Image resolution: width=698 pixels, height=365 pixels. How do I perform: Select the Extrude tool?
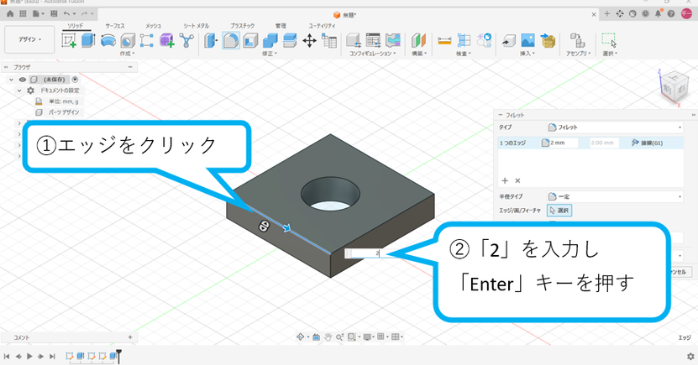tap(88, 41)
